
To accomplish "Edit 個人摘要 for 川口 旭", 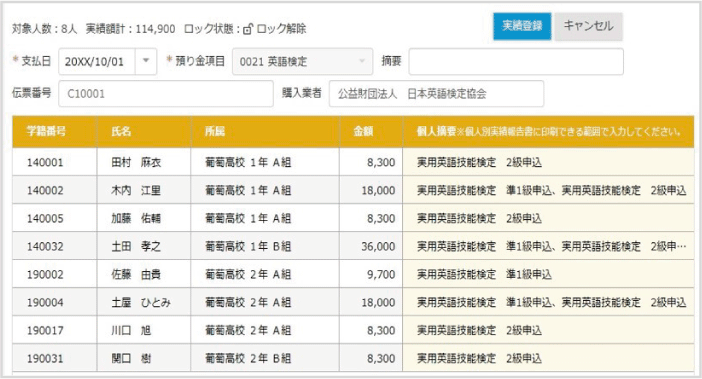I will tap(548, 331).
